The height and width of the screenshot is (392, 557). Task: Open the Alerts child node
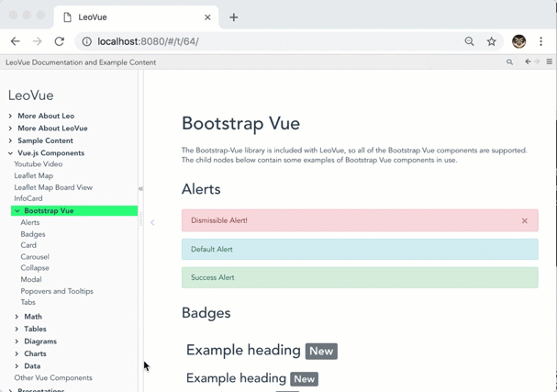[30, 222]
